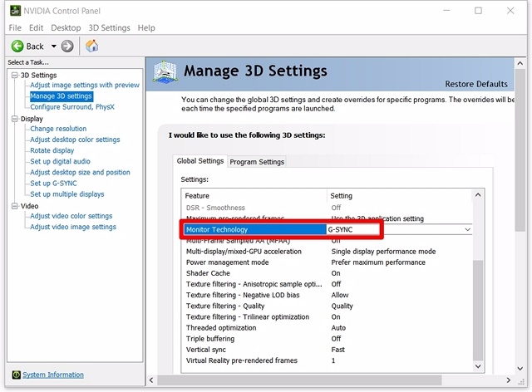Select the Vertical sync row
The height and width of the screenshot is (392, 532).
click(328, 350)
